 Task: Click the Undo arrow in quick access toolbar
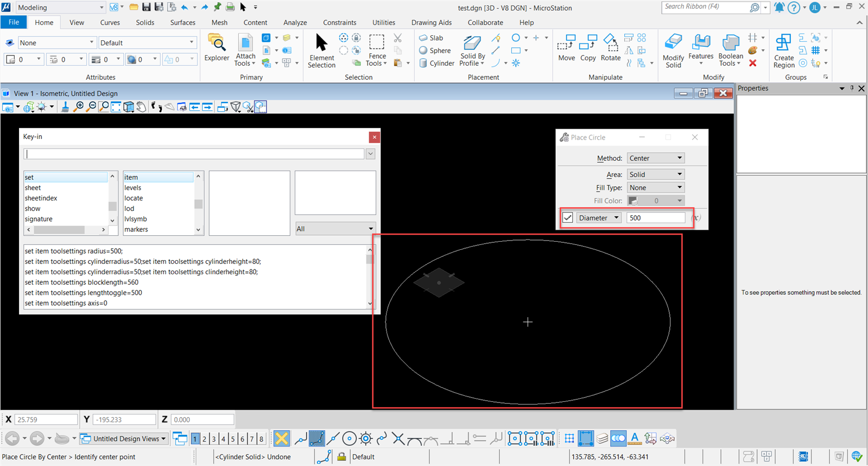coord(185,7)
